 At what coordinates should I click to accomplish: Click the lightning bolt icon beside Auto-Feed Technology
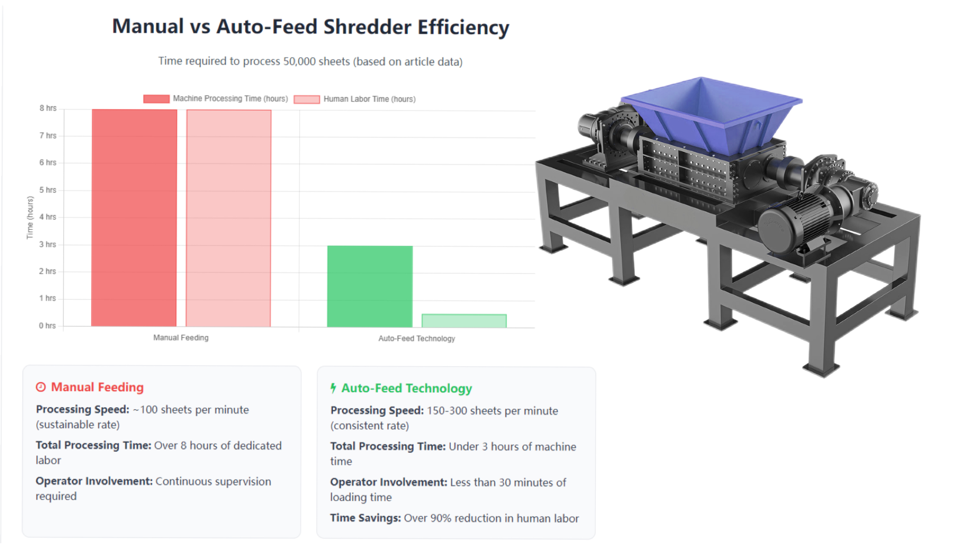[x=333, y=388]
